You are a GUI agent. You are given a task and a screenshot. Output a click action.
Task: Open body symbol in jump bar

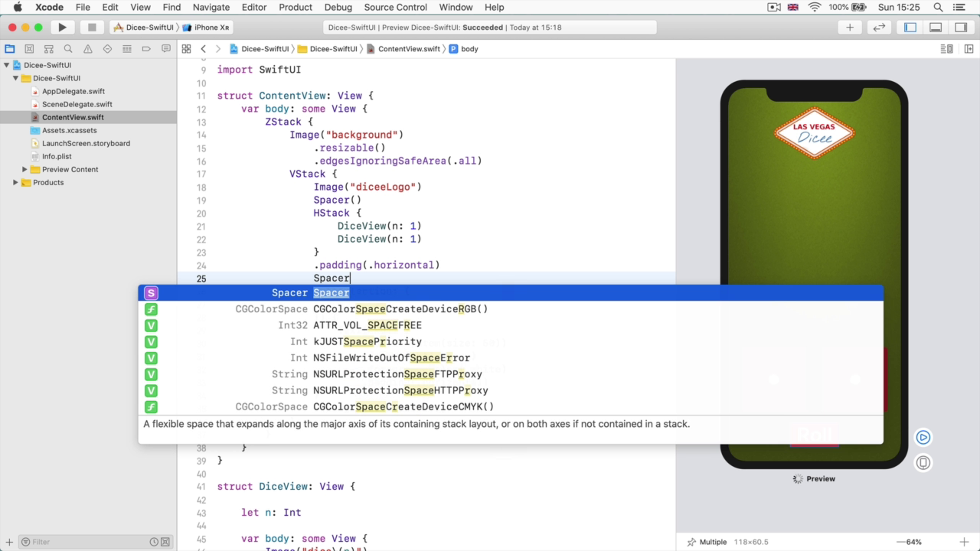pyautogui.click(x=464, y=49)
